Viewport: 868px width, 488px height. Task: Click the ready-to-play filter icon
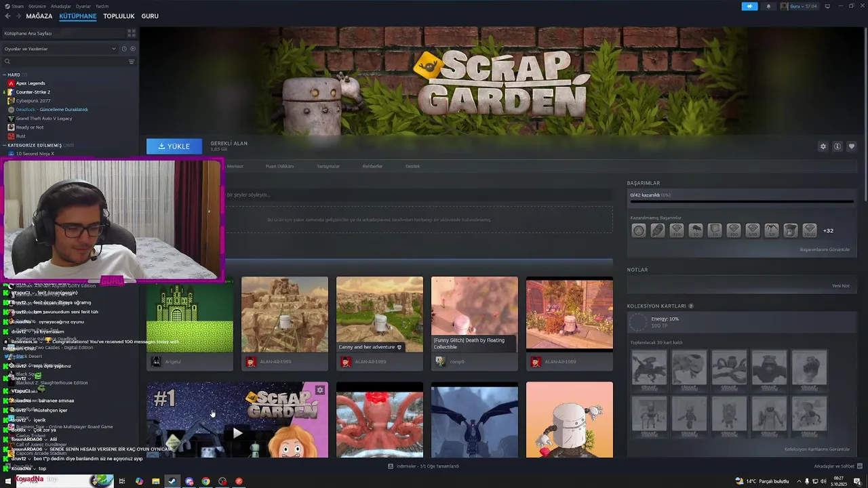[133, 49]
